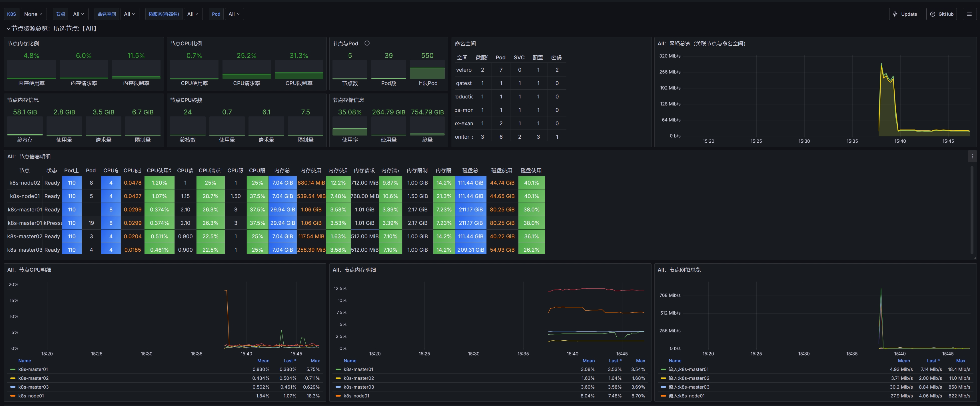Toggle k8s-master02 series in 内存明细 legend
Viewport: 980px width, 406px height.
tap(359, 378)
